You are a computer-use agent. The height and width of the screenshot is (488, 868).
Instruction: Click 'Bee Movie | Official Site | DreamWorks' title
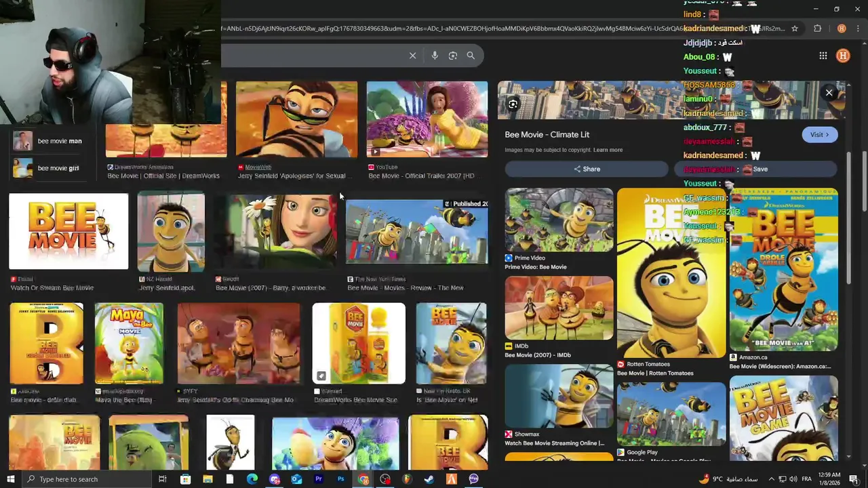point(163,176)
